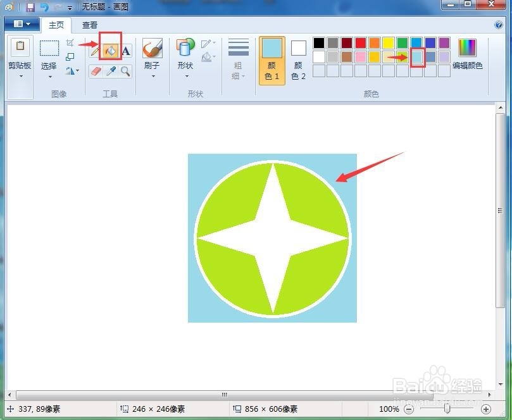Click the zoom in plus button
Image resolution: width=512 pixels, height=420 pixels.
coord(486,409)
